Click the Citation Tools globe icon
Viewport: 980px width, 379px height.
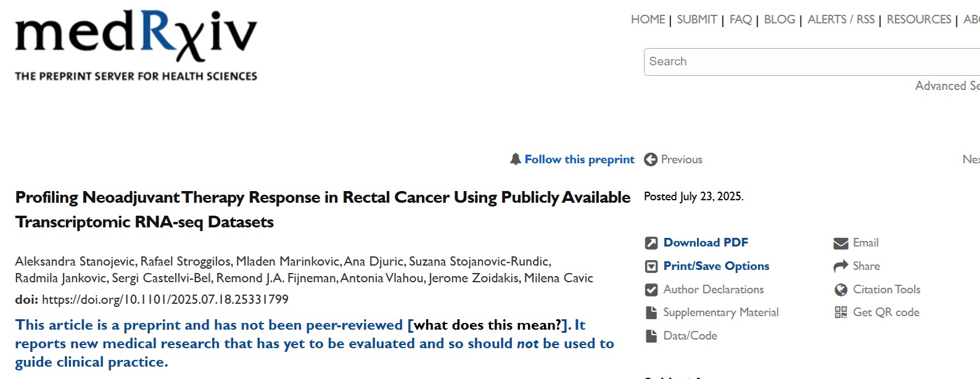[x=841, y=290]
